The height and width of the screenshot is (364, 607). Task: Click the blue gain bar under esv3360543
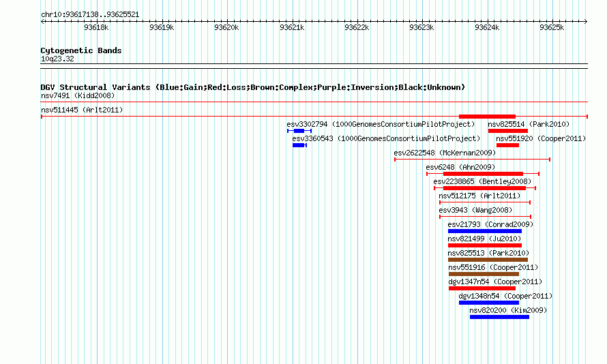pyautogui.click(x=299, y=145)
